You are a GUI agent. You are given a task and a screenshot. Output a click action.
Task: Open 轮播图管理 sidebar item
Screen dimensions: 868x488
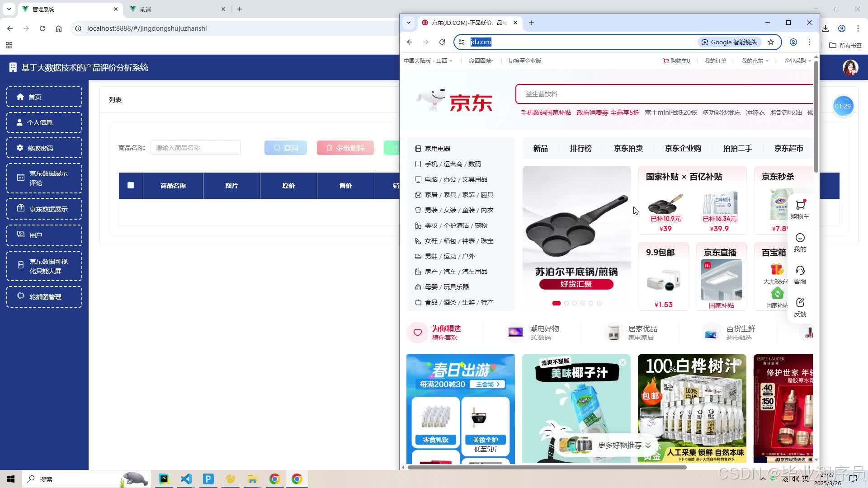tap(44, 297)
